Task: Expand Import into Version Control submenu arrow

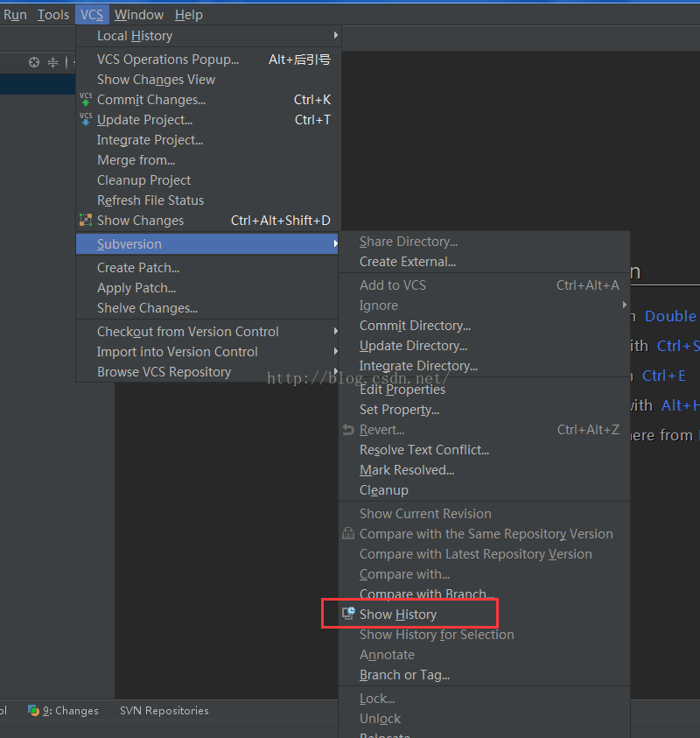Action: pos(335,352)
